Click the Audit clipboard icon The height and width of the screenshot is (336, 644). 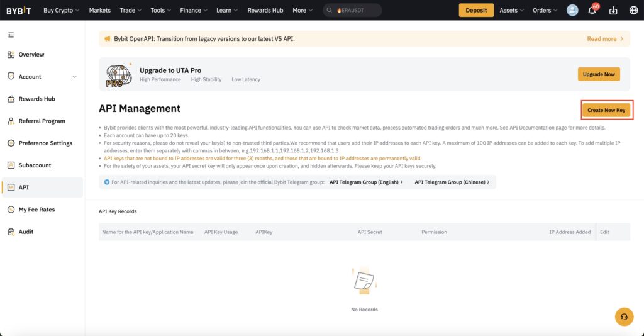(11, 232)
